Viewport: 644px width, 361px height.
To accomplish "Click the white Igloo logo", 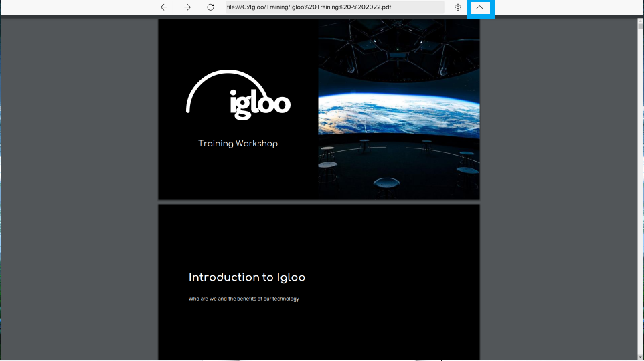I will tap(260, 104).
